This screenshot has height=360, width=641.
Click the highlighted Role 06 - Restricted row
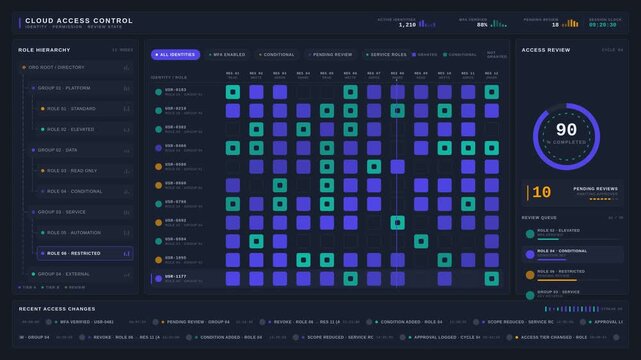[x=85, y=253]
